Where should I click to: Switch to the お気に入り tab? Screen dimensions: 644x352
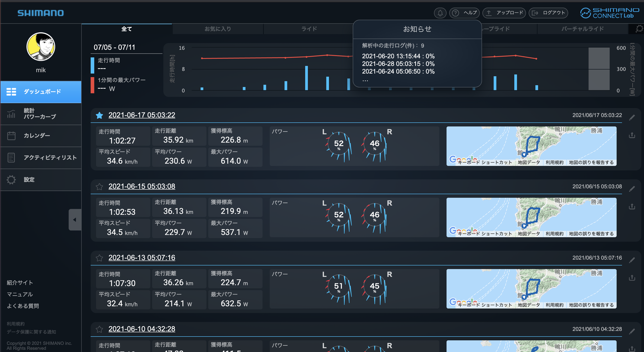pos(218,29)
